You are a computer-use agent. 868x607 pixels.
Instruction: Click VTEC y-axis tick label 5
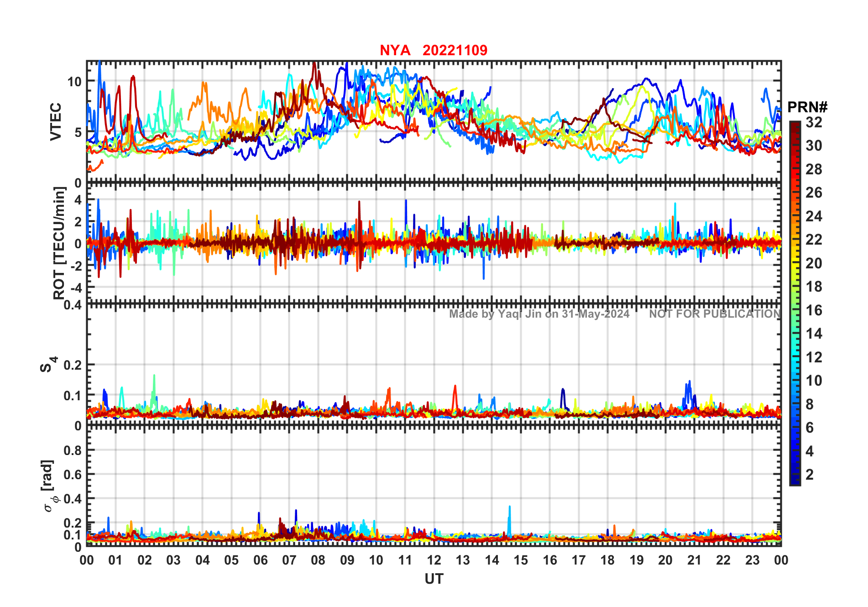tap(78, 132)
